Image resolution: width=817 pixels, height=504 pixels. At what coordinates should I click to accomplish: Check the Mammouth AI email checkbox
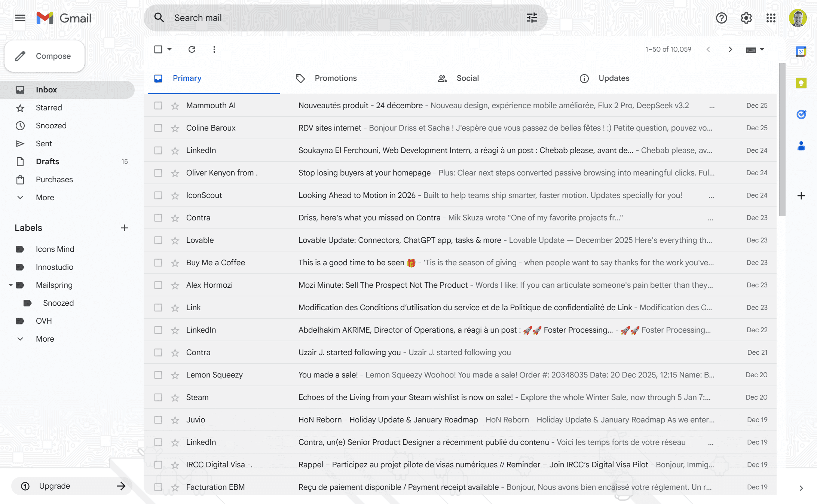[158, 106]
